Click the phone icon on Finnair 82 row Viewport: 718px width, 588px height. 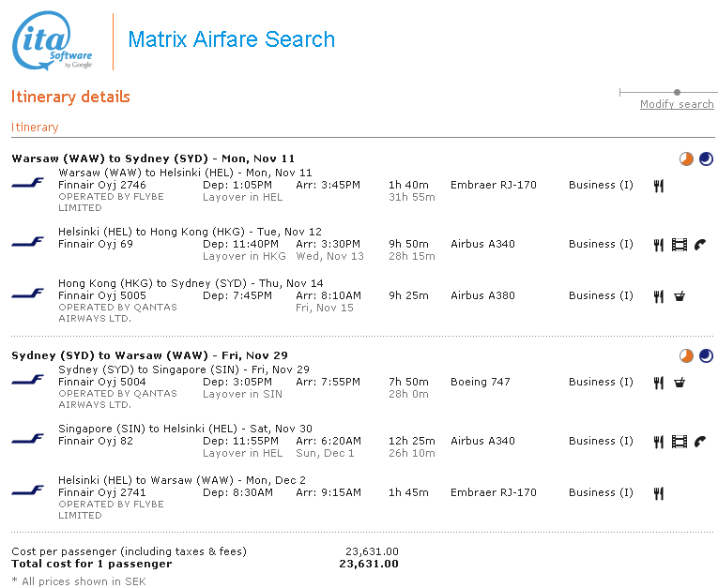(700, 442)
